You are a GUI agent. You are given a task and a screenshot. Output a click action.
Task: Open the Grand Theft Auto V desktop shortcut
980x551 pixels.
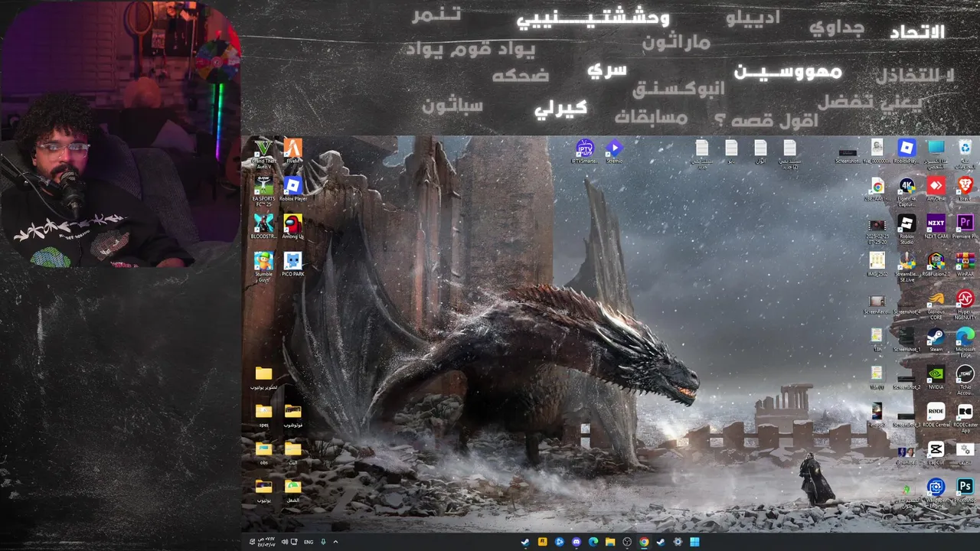click(263, 152)
